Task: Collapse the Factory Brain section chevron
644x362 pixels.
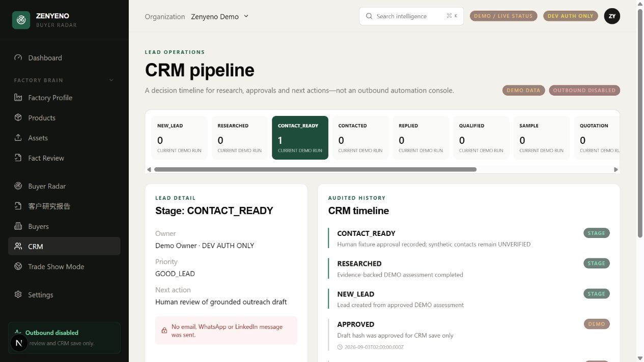Action: (x=111, y=80)
